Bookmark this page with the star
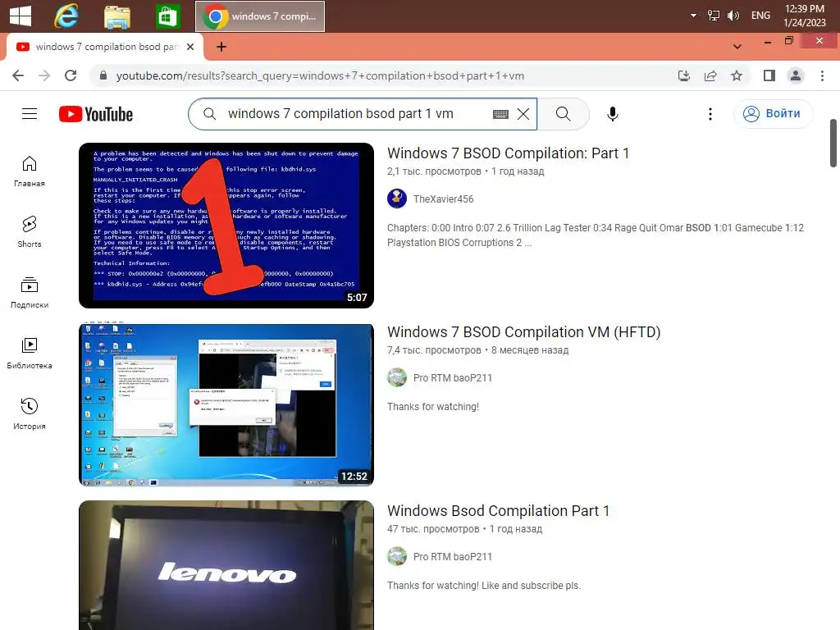 click(x=737, y=75)
